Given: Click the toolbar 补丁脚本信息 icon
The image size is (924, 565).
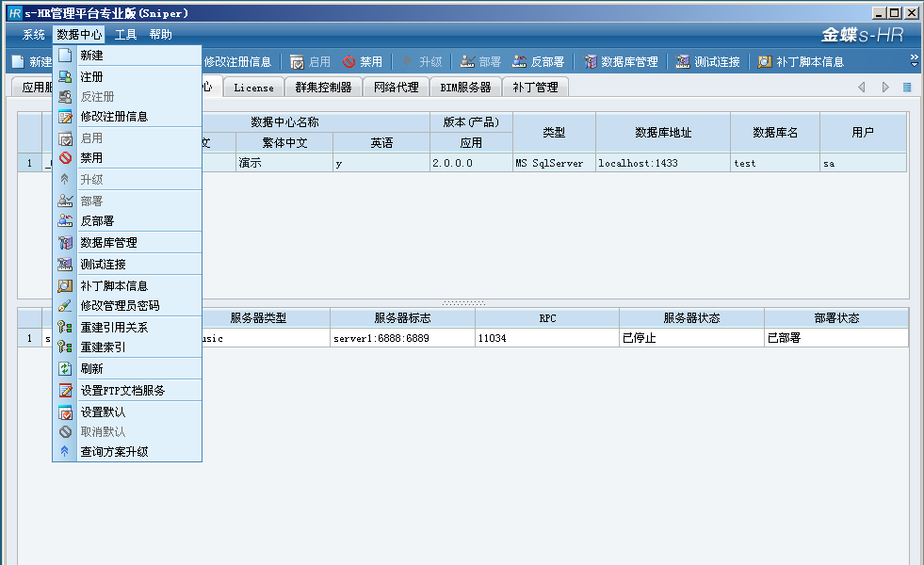Looking at the screenshot, I should [764, 62].
